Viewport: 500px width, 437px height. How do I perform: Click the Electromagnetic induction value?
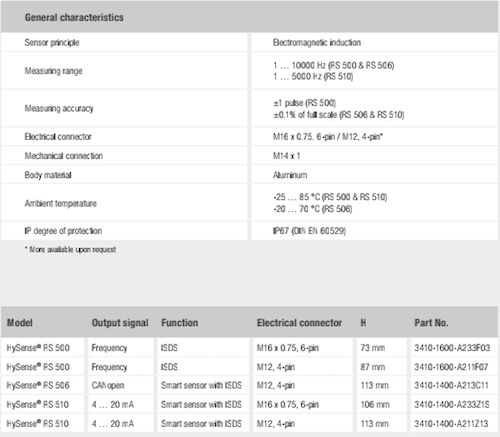pos(317,42)
